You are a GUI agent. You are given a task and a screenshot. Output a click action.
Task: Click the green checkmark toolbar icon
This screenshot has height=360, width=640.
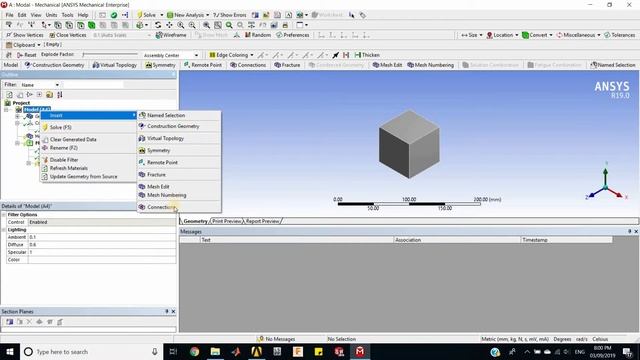tap(114, 15)
